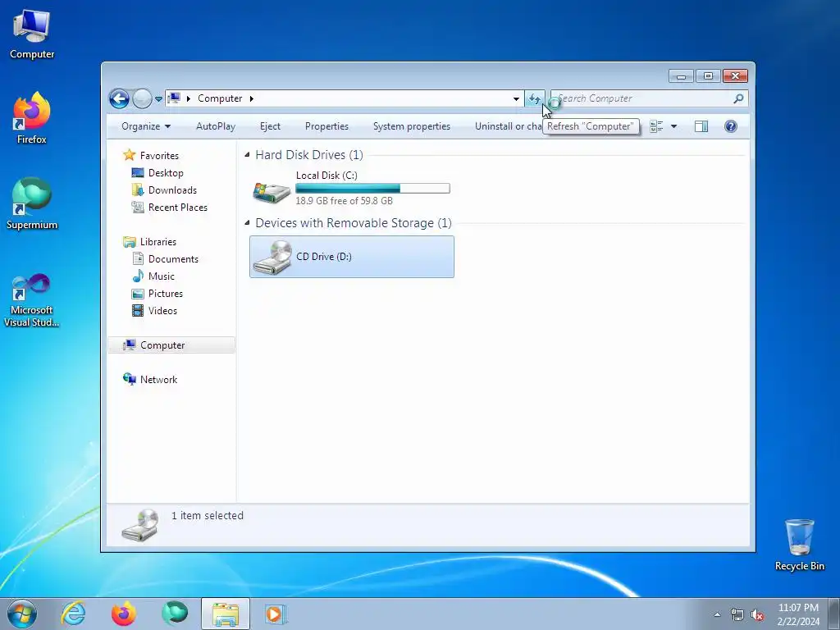This screenshot has width=840, height=630.
Task: Click the muted volume tray icon
Action: (757, 614)
